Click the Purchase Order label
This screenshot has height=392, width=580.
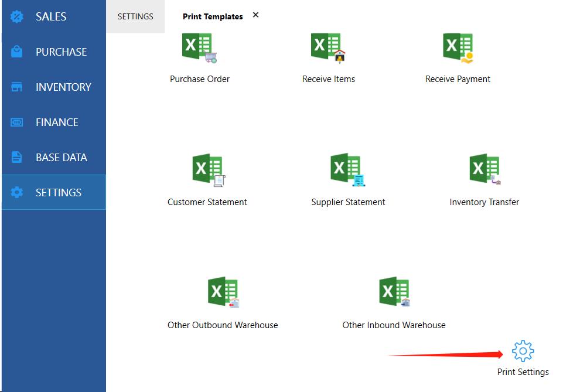tap(200, 79)
